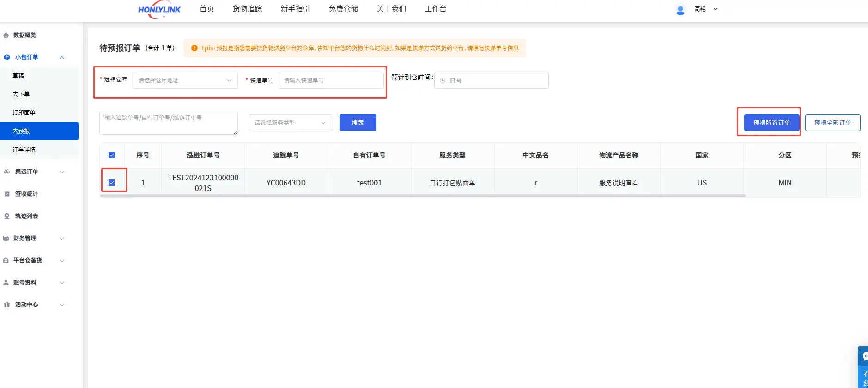Toggle the select-all checkbox in table header
This screenshot has height=388, width=868.
pyautogui.click(x=112, y=155)
